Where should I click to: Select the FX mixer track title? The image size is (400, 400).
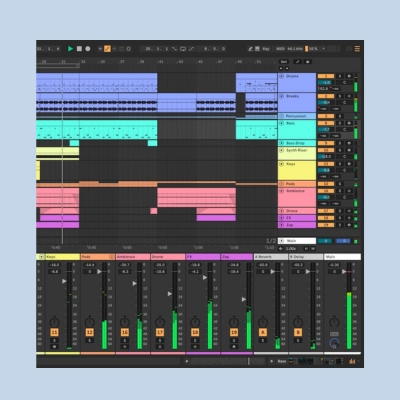(x=203, y=257)
